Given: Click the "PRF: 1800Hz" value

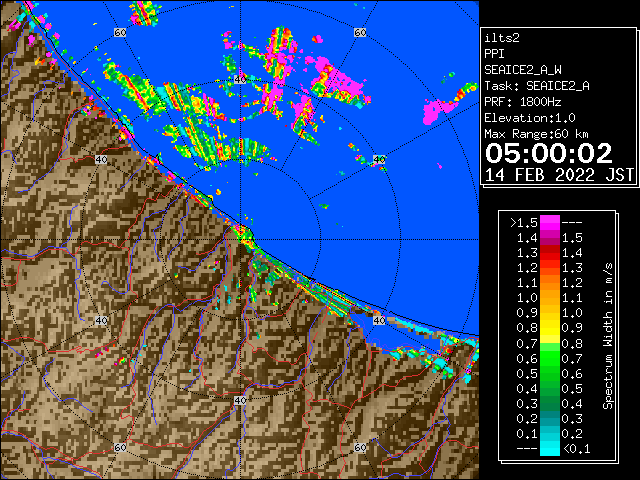Looking at the screenshot, I should pyautogui.click(x=523, y=102).
